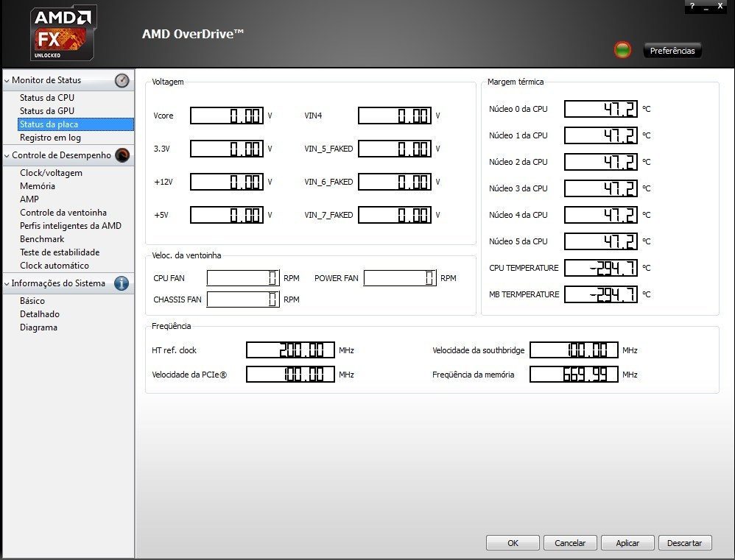The height and width of the screenshot is (560, 735).
Task: Click the VIN4 voltage readout
Action: [x=395, y=116]
